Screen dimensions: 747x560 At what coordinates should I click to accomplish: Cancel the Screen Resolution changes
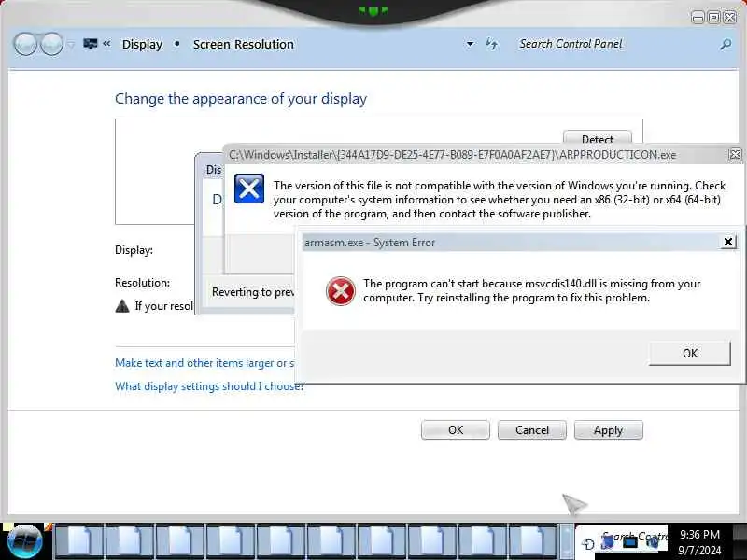[x=532, y=430]
